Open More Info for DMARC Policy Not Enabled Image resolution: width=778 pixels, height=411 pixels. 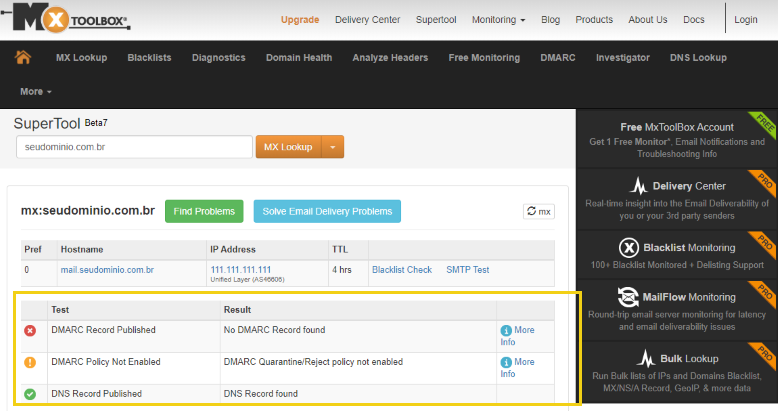[517, 368]
